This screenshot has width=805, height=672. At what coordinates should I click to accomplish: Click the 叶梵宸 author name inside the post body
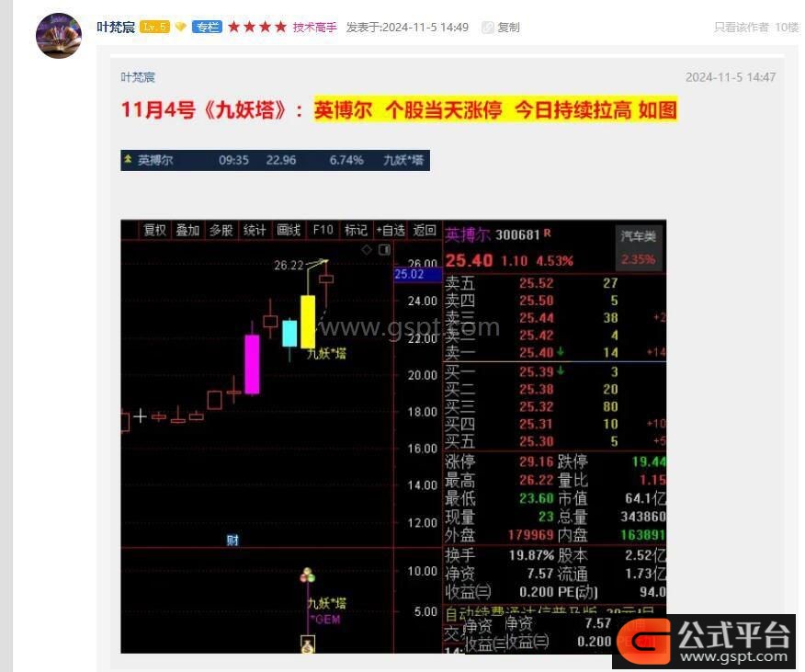tap(138, 77)
